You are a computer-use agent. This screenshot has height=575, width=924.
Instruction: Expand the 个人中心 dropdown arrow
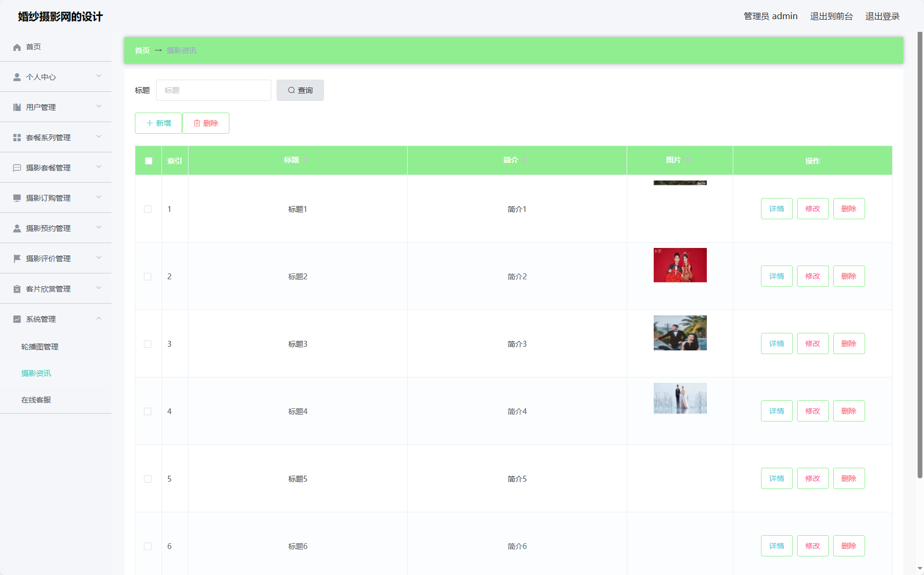pos(99,76)
